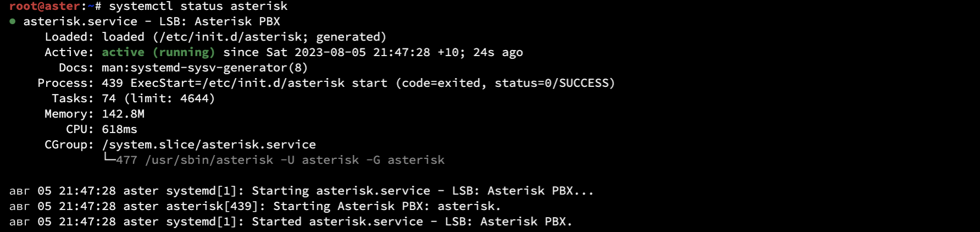Click the "Active:" field label
The image size is (980, 232).
coord(69,52)
